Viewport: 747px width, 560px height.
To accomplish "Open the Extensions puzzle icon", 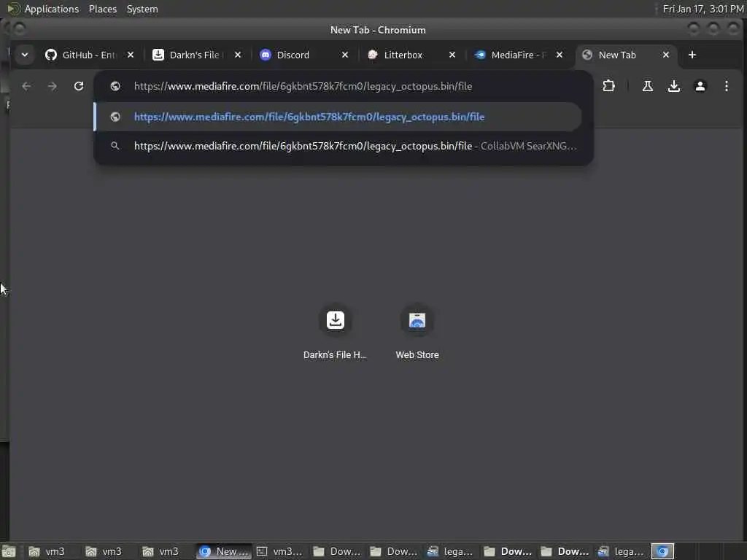I will [608, 86].
